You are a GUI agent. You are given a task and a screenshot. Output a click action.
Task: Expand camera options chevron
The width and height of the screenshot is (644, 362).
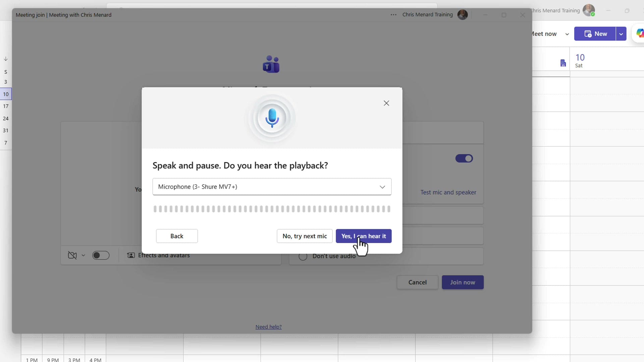[x=83, y=255]
